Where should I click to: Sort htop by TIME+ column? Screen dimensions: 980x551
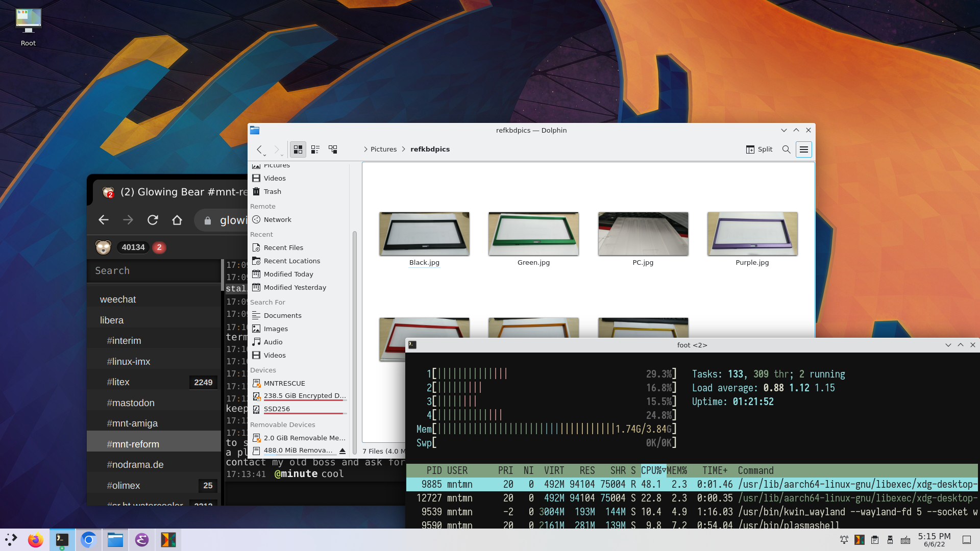pos(715,470)
